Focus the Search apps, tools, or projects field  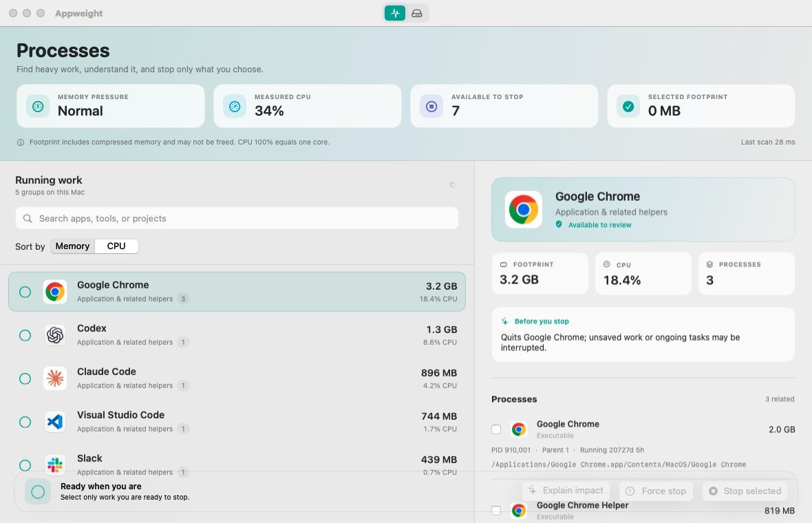pyautogui.click(x=237, y=219)
